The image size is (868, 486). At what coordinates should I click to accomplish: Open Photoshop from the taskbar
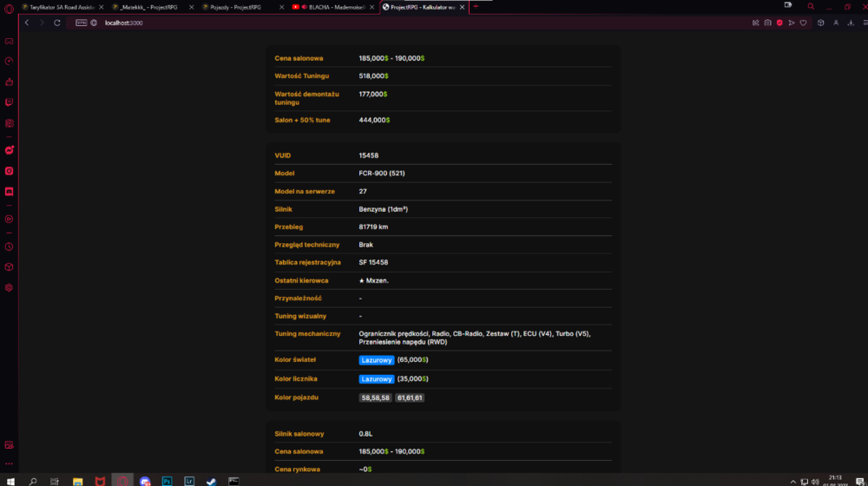coord(167,481)
